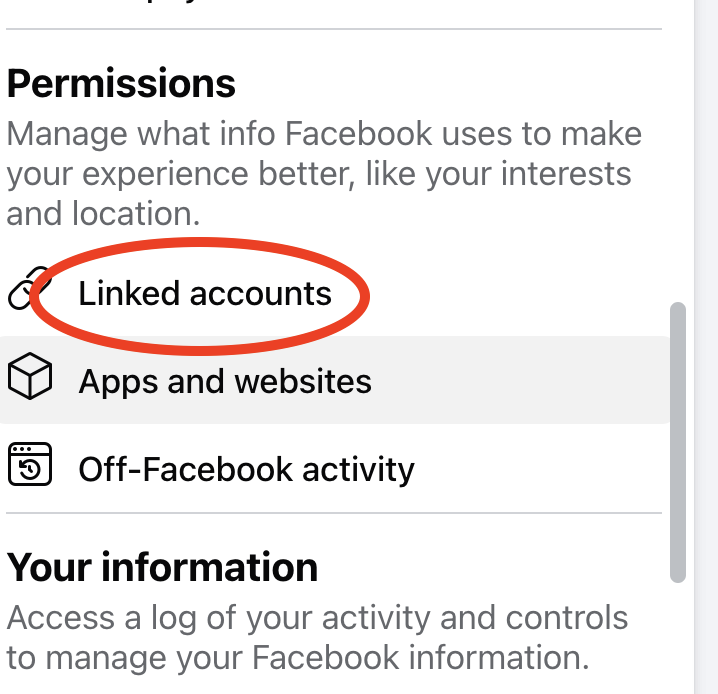The width and height of the screenshot is (718, 694).
Task: Click the cube icon for Apps and websites
Action: pyautogui.click(x=29, y=380)
